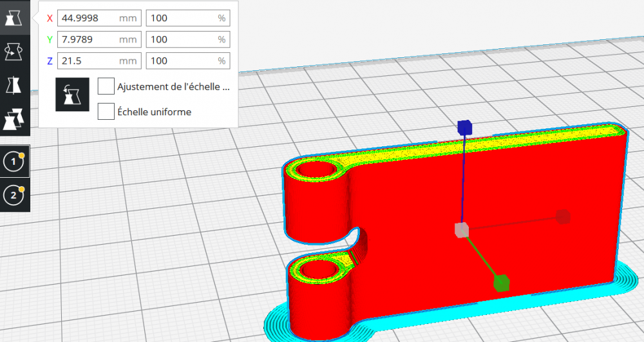
Task: Enable the Échelle uniforme checkbox
Action: [106, 111]
